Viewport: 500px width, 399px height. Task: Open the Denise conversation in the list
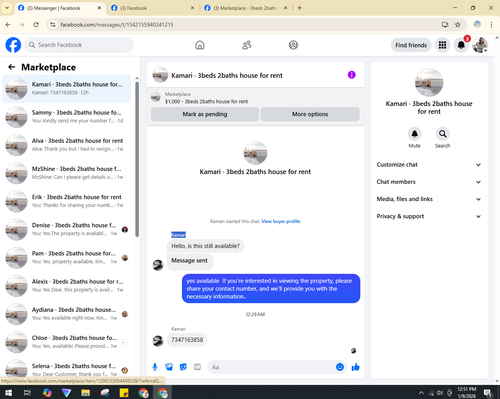pyautogui.click(x=67, y=229)
